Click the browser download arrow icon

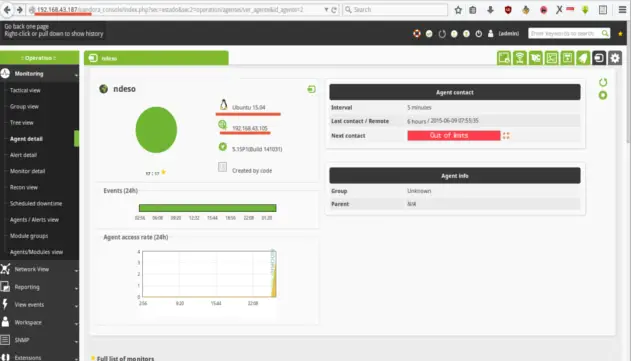(490, 10)
